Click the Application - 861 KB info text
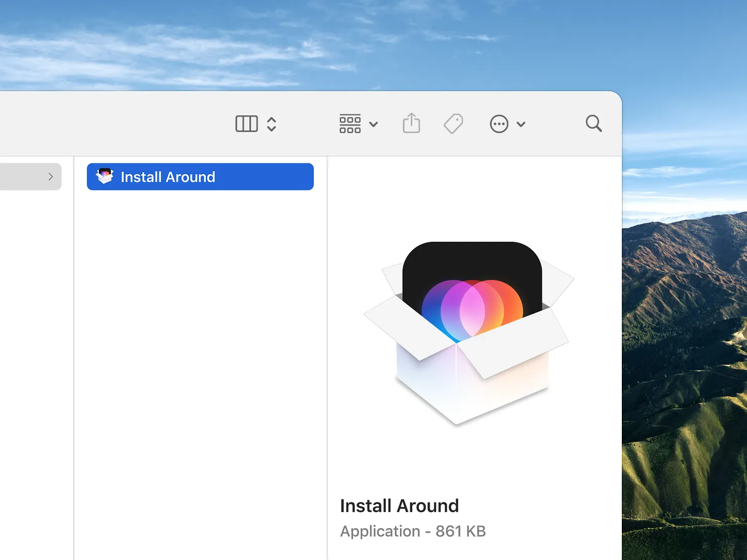Image resolution: width=747 pixels, height=560 pixels. (413, 531)
